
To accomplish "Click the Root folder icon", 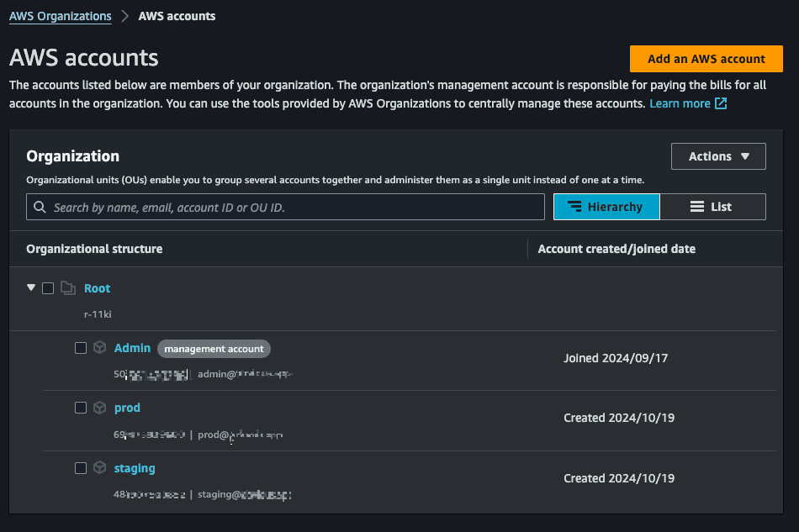I will pyautogui.click(x=68, y=288).
